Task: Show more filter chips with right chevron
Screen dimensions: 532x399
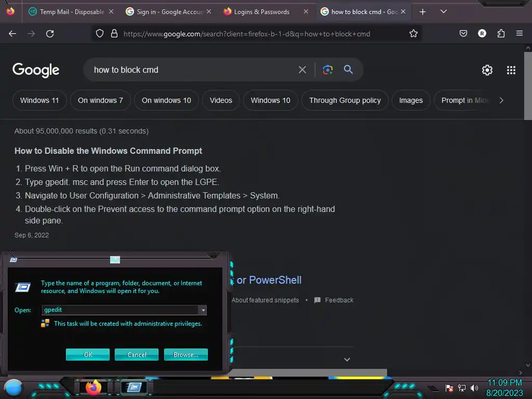Action: (x=501, y=100)
